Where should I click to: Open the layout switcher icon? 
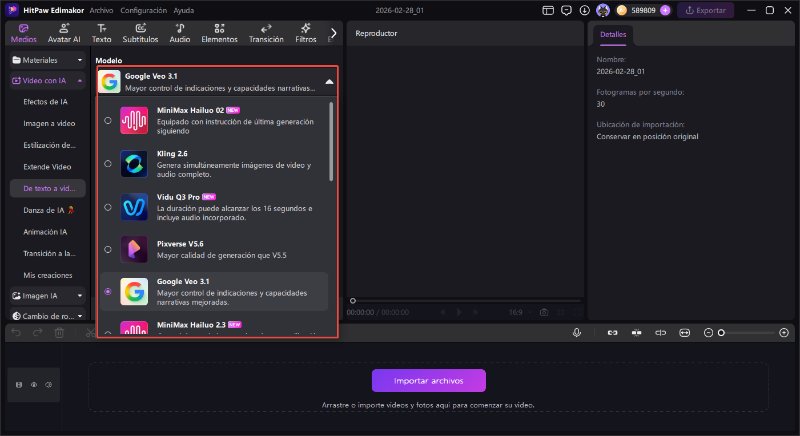[548, 10]
